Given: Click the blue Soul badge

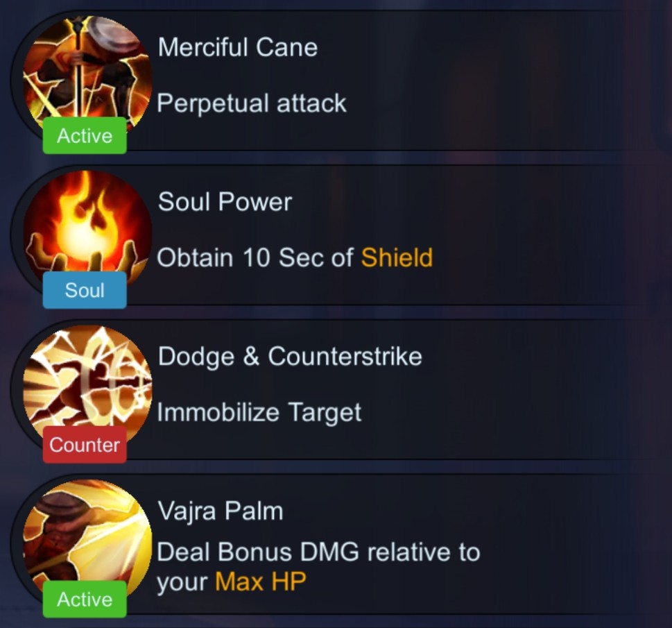Looking at the screenshot, I should pos(85,290).
